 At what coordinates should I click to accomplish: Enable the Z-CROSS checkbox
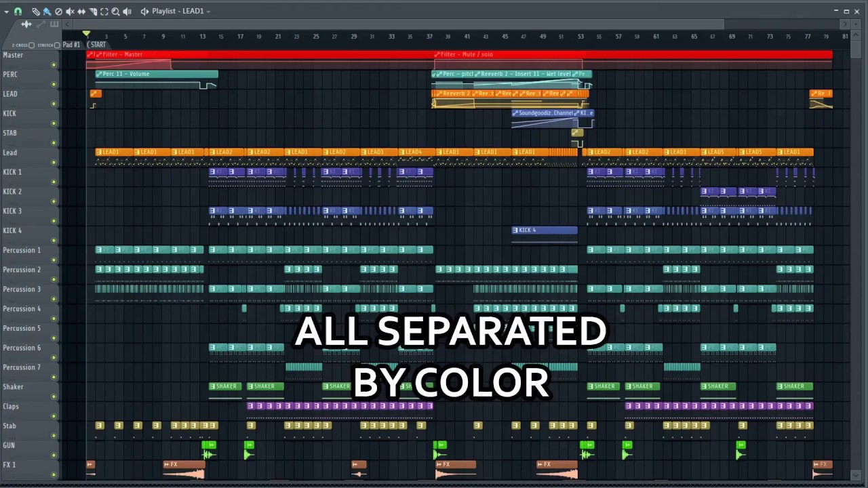32,45
